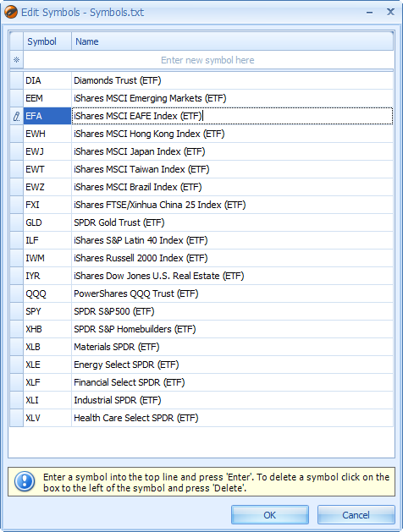
Task: Click 'Enter new symbol here' input row
Action: [x=208, y=60]
